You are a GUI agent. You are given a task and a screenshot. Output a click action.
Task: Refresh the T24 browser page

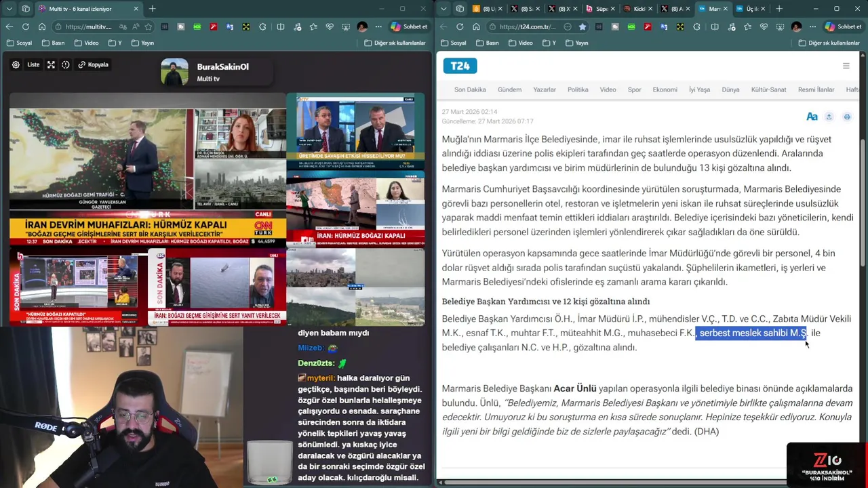tap(460, 26)
